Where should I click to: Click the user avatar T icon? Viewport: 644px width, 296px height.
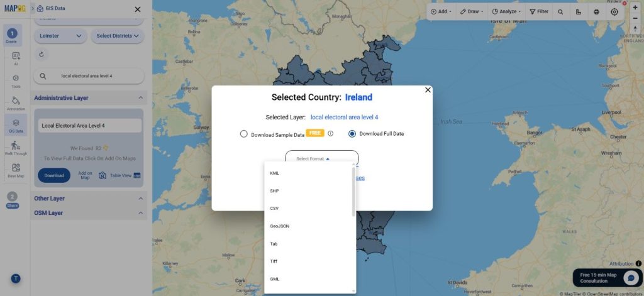(16, 278)
